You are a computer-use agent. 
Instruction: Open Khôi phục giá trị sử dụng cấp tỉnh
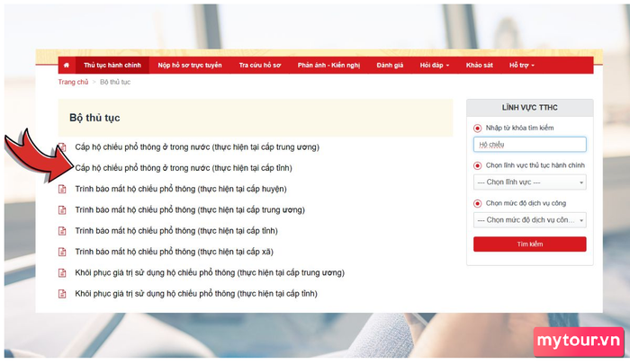point(196,293)
